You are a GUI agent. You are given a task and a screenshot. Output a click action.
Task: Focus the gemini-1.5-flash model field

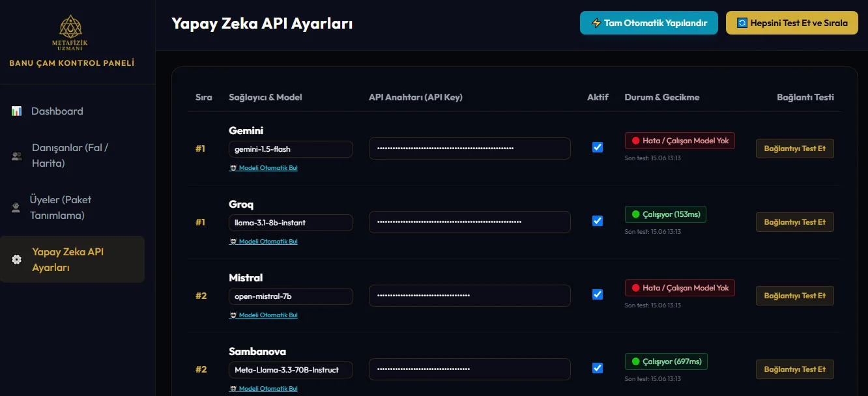click(x=291, y=149)
